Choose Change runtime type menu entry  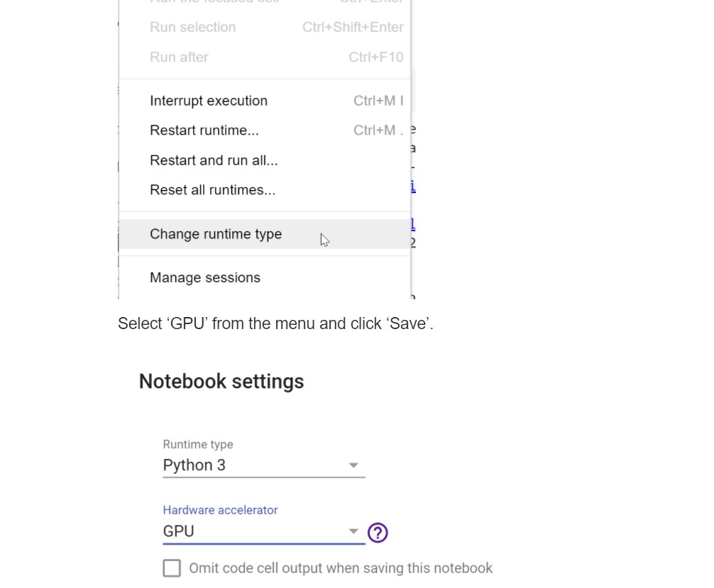216,234
